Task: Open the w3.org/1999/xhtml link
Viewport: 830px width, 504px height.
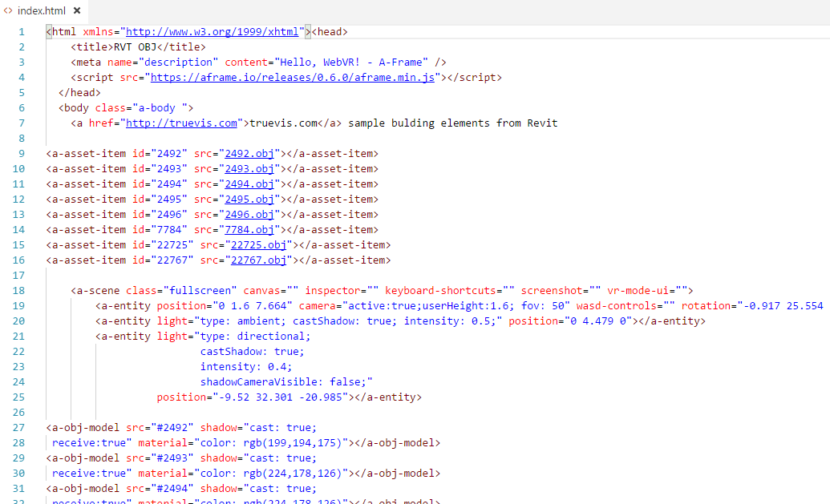Action: coord(213,32)
